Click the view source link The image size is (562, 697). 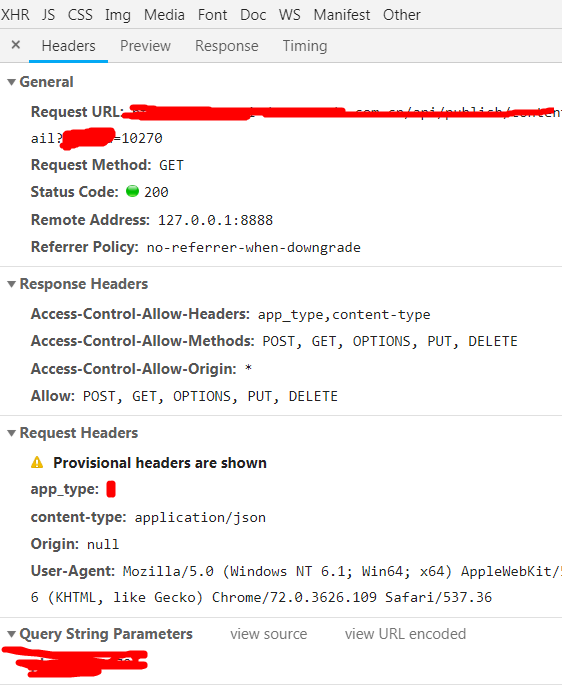tap(269, 634)
